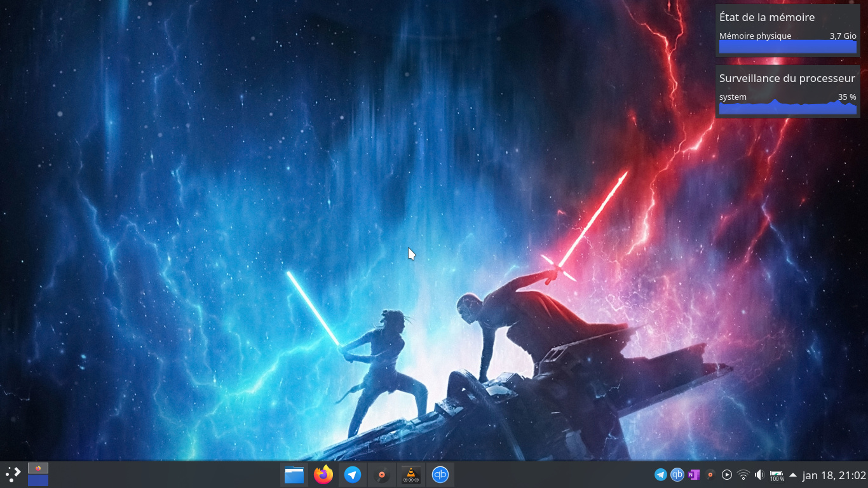The width and height of the screenshot is (868, 488).
Task: Open the audio volume tray applet
Action: (759, 475)
